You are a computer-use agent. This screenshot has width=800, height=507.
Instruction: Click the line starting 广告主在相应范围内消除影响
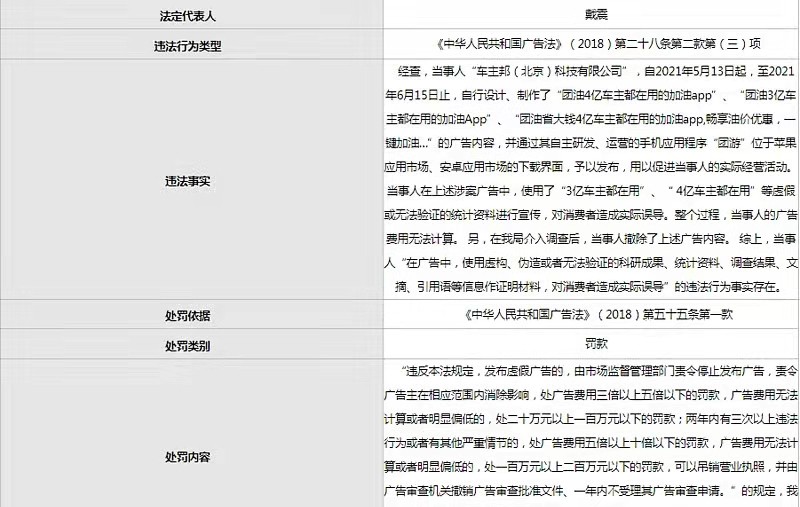pyautogui.click(x=590, y=395)
